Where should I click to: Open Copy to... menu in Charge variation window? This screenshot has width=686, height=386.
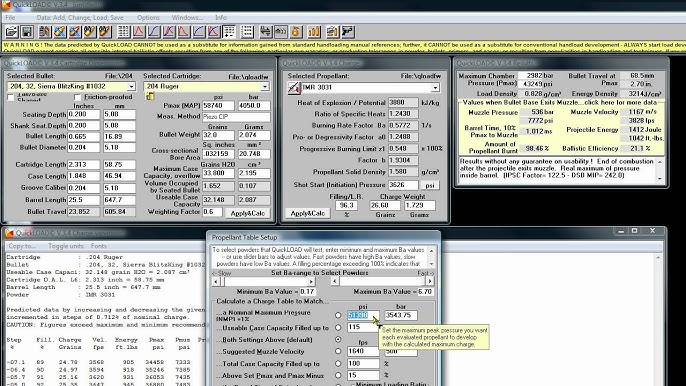pos(22,246)
